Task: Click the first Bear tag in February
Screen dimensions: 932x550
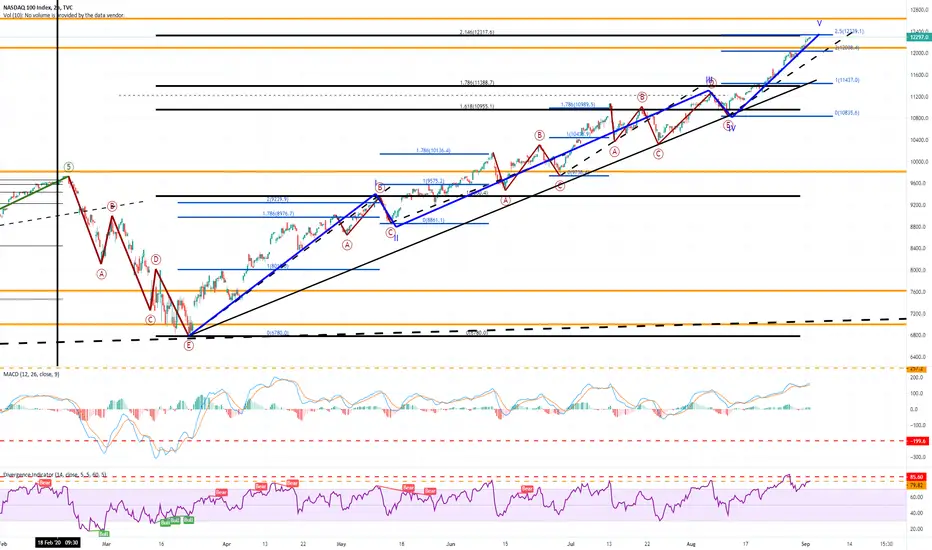Action: point(45,483)
